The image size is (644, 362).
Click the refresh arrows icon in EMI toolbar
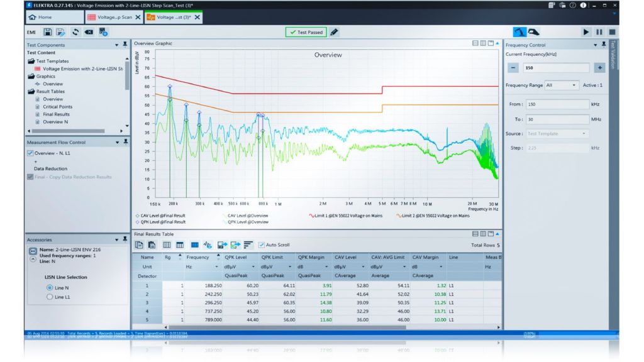[75, 31]
